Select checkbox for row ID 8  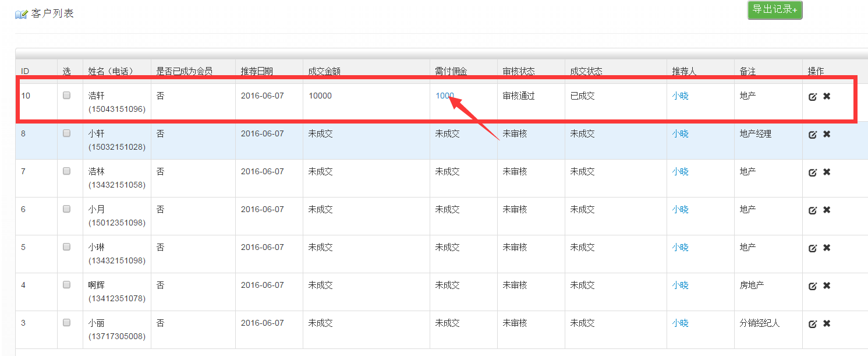tap(67, 133)
